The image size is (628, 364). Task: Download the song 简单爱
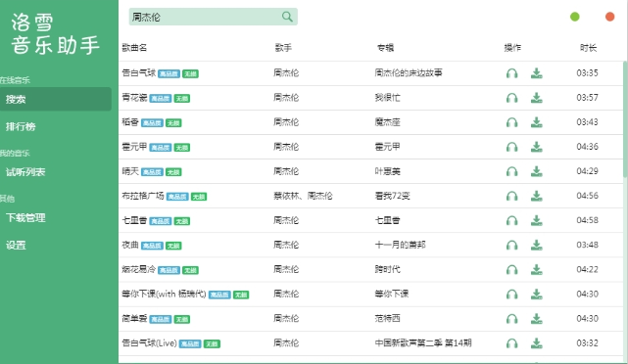(x=537, y=319)
